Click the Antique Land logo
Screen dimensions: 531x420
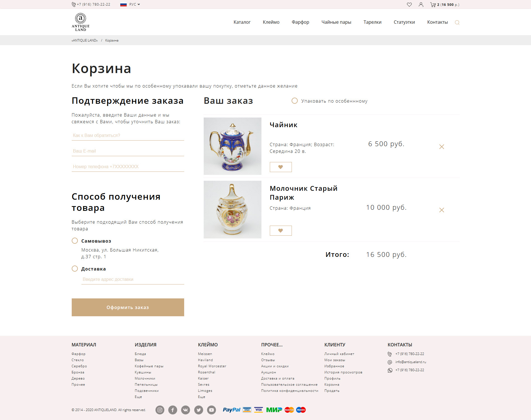click(81, 22)
